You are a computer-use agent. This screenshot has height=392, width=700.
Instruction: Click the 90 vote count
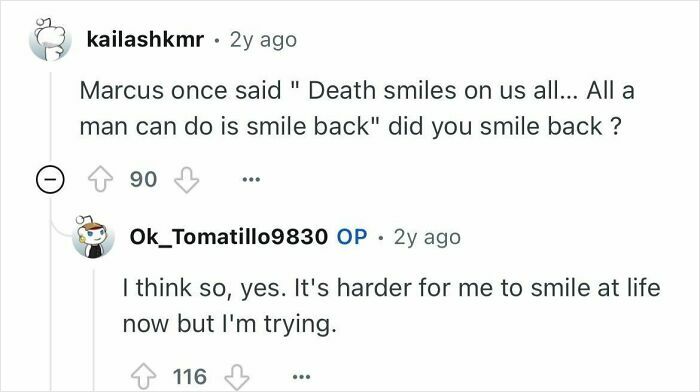143,179
